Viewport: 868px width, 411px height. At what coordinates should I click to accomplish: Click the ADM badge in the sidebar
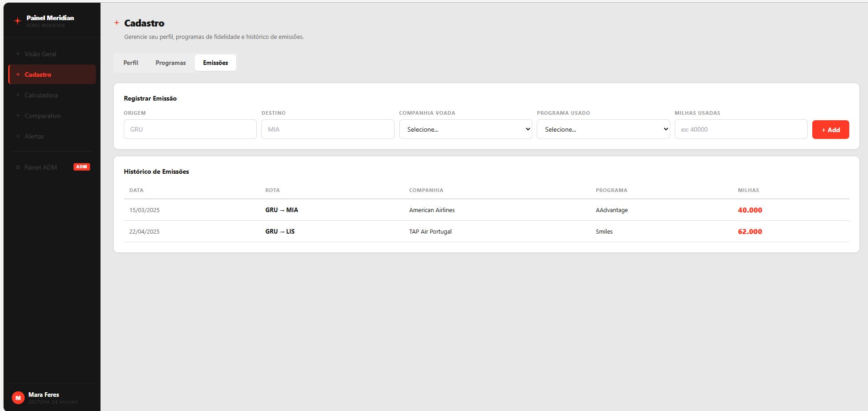pos(82,167)
